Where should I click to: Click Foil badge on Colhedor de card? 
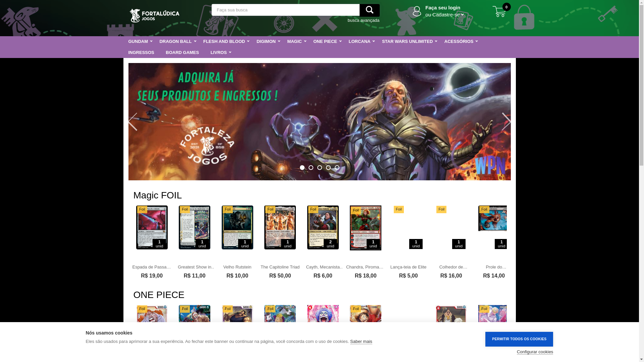pyautogui.click(x=441, y=209)
